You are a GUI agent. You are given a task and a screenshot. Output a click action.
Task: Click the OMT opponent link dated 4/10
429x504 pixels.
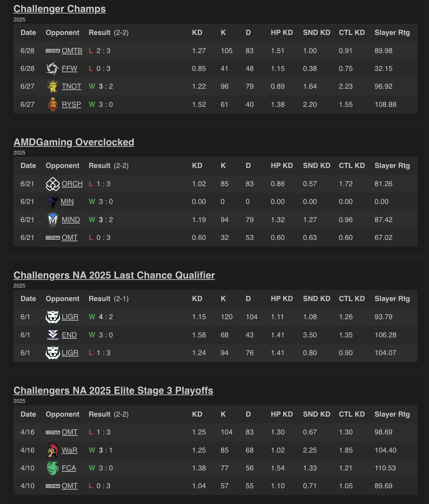coord(69,486)
